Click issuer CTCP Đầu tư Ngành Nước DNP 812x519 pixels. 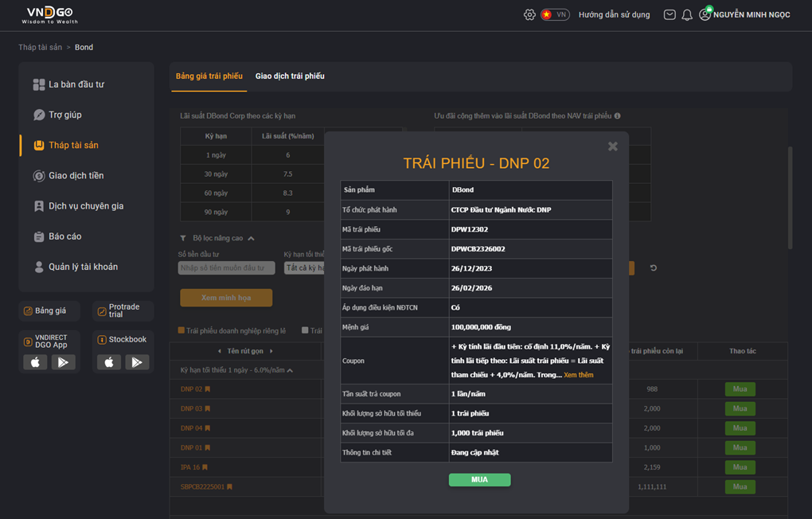point(501,210)
